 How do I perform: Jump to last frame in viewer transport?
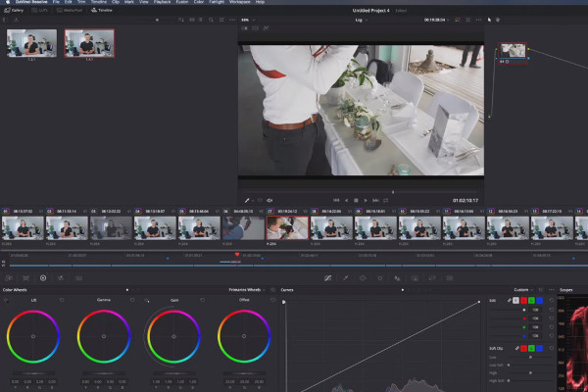click(x=375, y=201)
